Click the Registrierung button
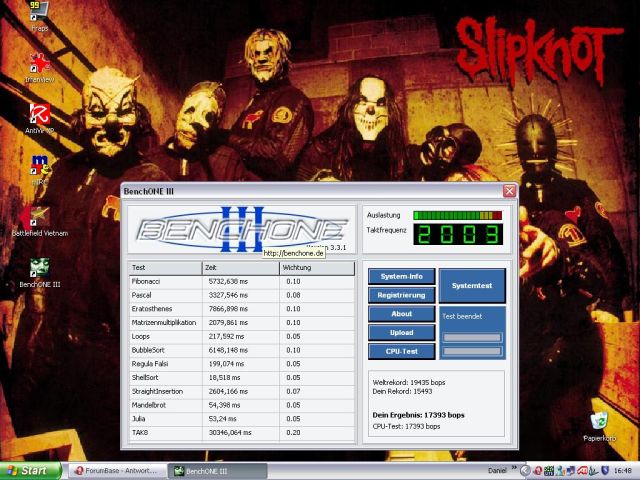 (402, 295)
